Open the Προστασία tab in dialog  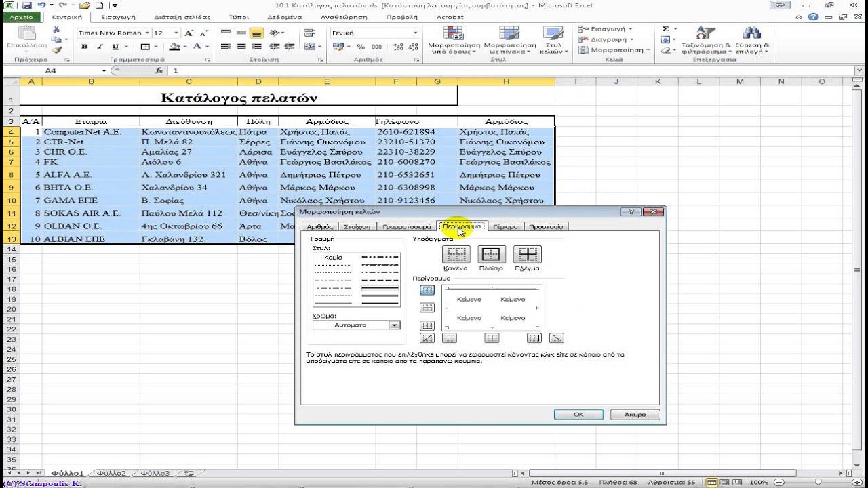(x=546, y=226)
